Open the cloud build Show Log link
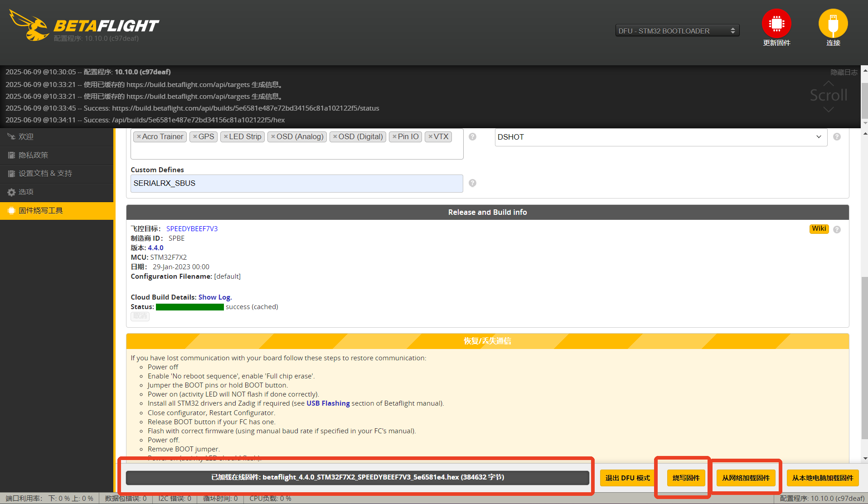868x504 pixels. pos(215,297)
